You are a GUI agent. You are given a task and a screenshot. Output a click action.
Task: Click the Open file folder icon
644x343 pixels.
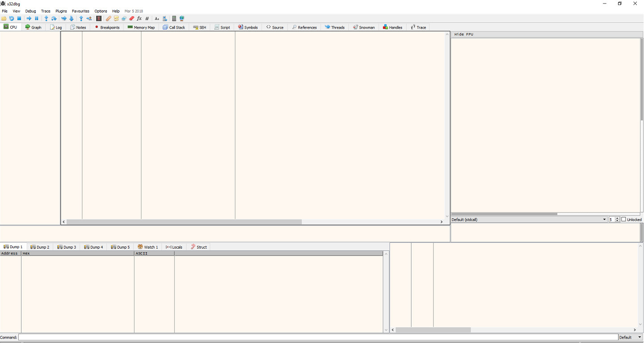(4, 18)
